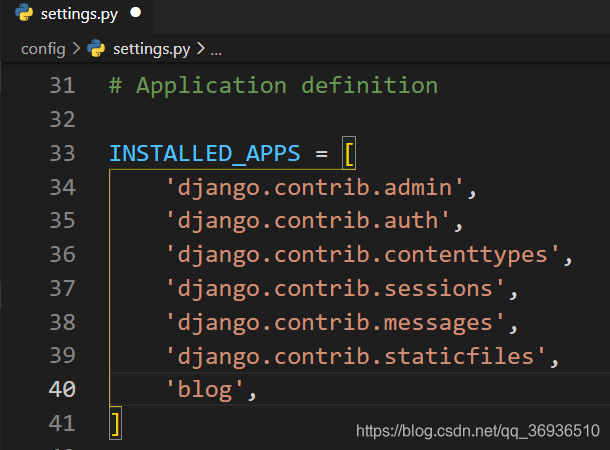610x450 pixels.
Task: Click the 'django.contrib.staticfiles' string
Action: 356,356
